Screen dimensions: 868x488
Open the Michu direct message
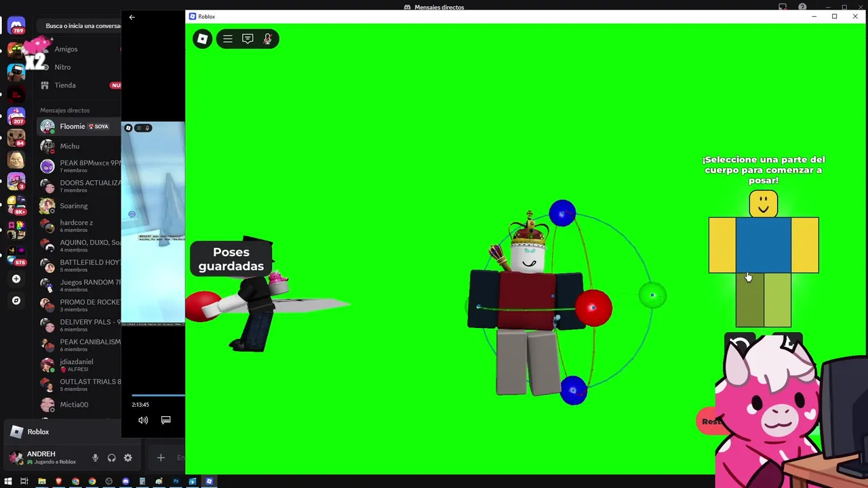coord(80,146)
